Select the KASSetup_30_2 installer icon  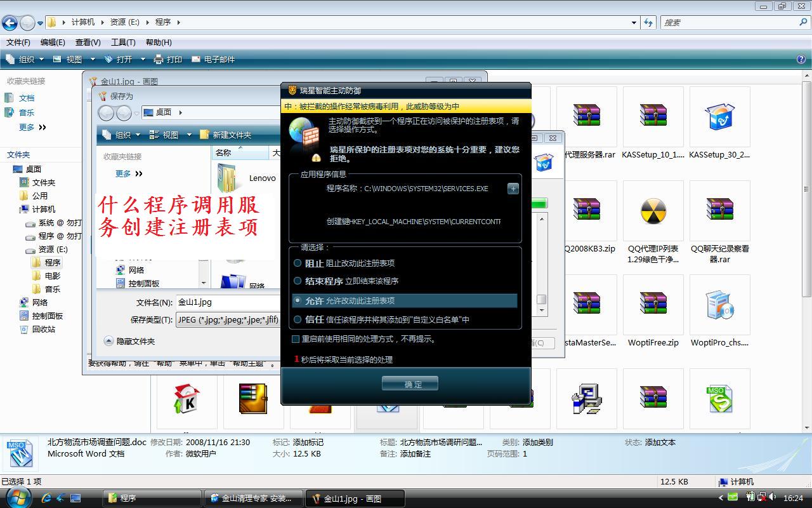tap(720, 117)
